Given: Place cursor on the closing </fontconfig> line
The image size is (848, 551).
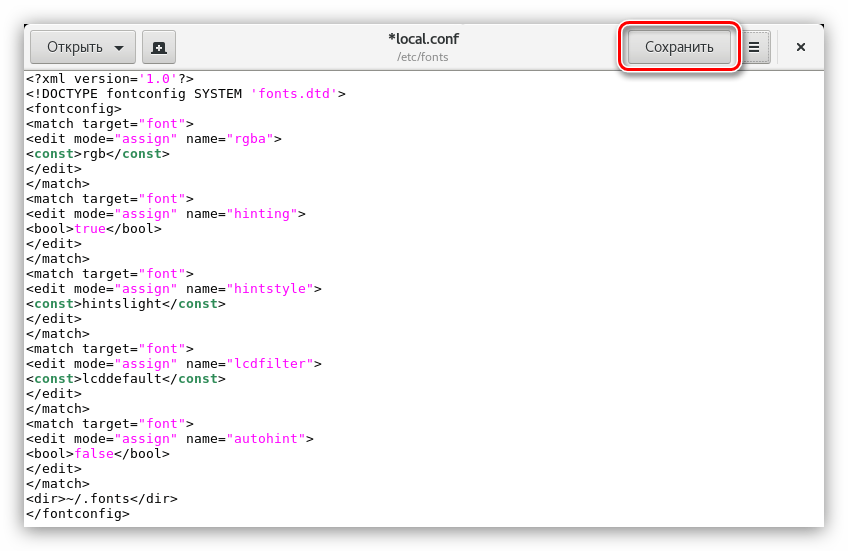Looking at the screenshot, I should pyautogui.click(x=78, y=513).
